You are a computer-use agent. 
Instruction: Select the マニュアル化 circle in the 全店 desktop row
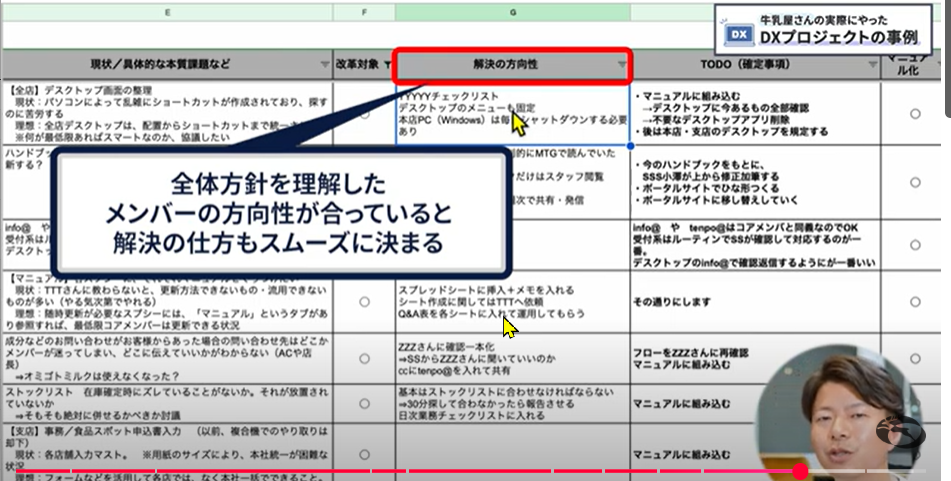coord(915,114)
